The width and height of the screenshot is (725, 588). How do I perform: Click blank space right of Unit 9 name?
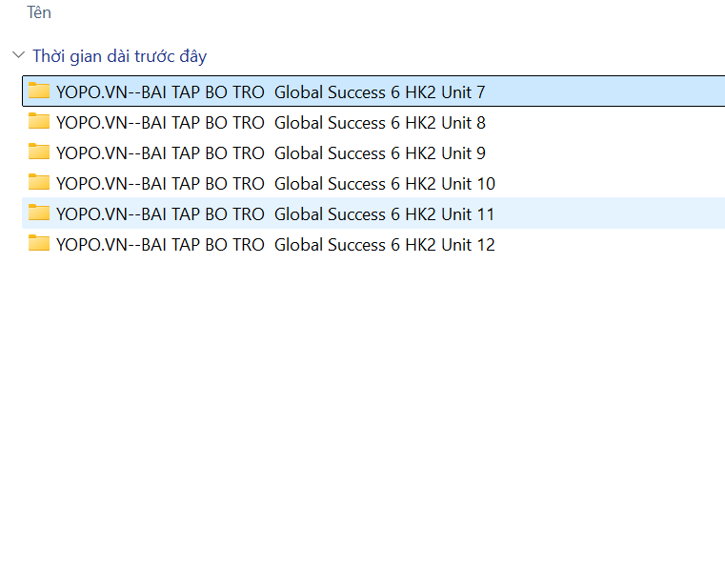pos(610,153)
